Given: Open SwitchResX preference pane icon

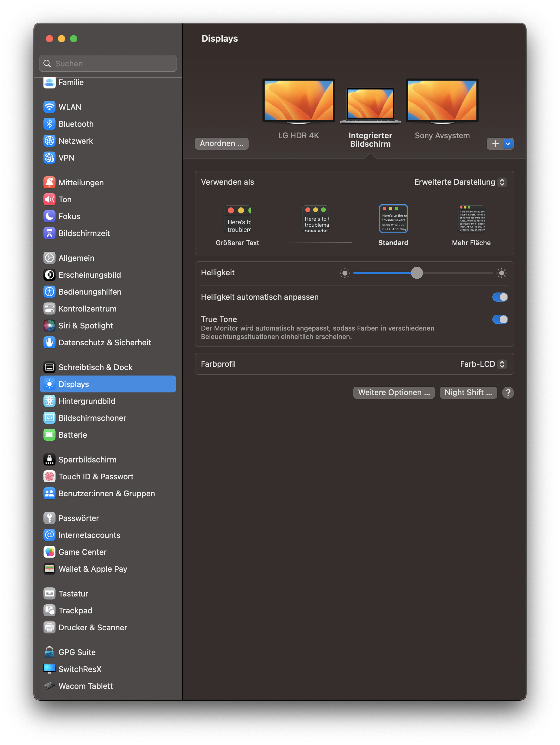Looking at the screenshot, I should tap(49, 669).
